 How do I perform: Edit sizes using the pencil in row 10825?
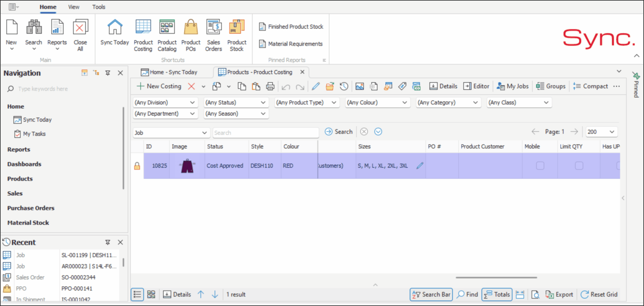coord(420,165)
